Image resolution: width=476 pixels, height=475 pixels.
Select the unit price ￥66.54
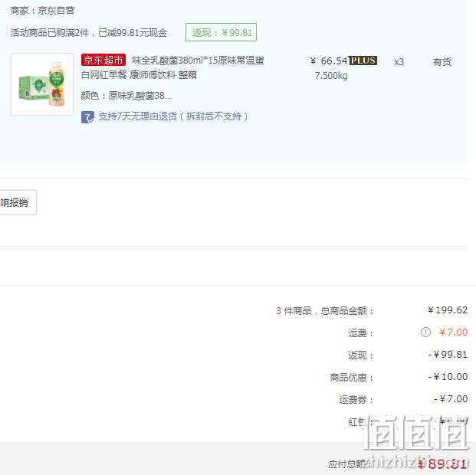point(329,61)
